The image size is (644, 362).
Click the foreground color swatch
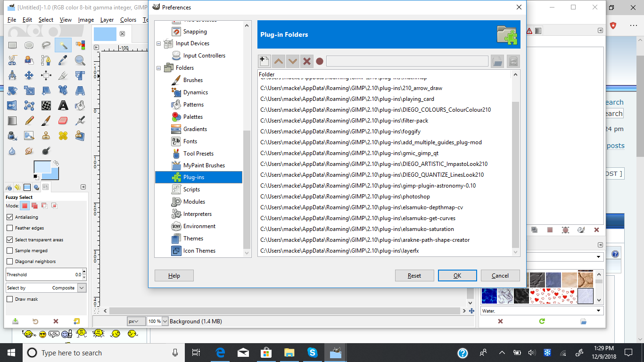click(41, 167)
